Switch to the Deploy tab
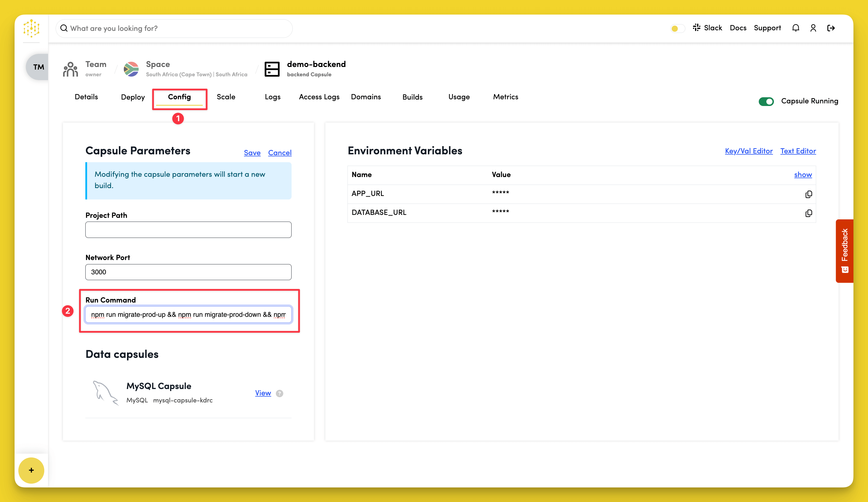 tap(133, 97)
